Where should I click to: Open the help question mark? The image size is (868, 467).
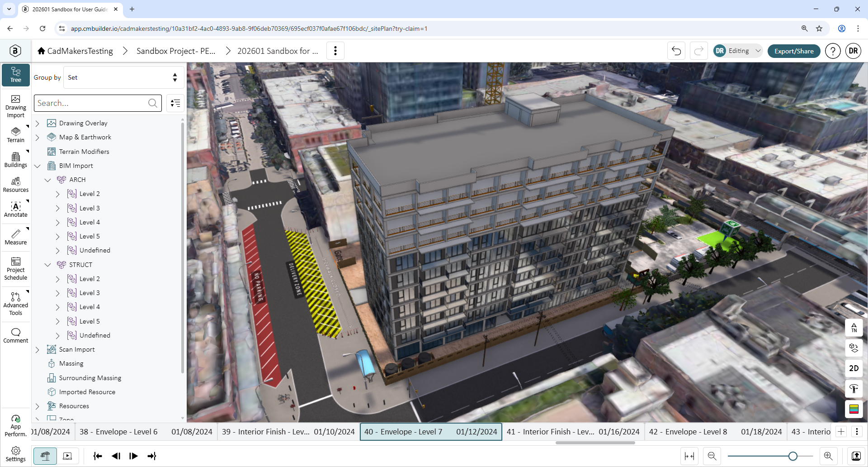pos(833,51)
